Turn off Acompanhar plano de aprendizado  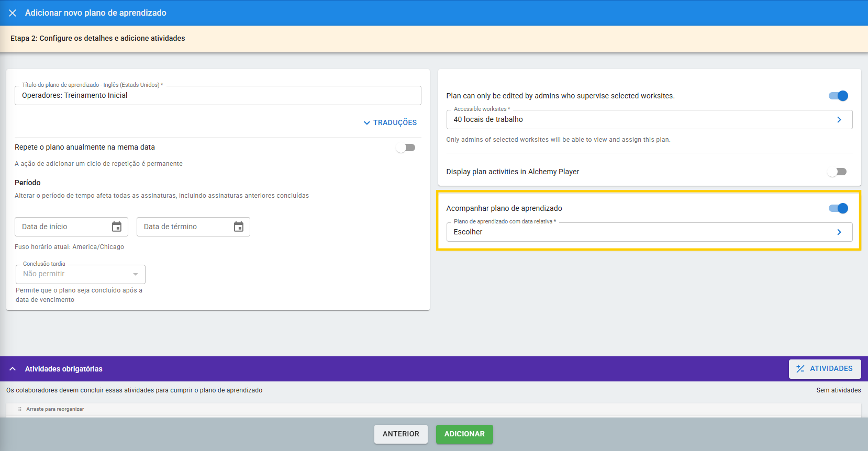coord(838,208)
